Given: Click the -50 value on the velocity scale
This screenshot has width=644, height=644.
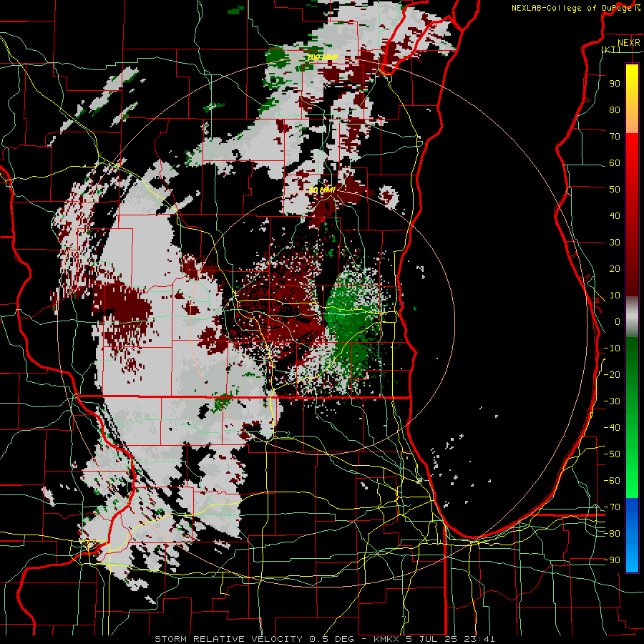Looking at the screenshot, I should [612, 454].
